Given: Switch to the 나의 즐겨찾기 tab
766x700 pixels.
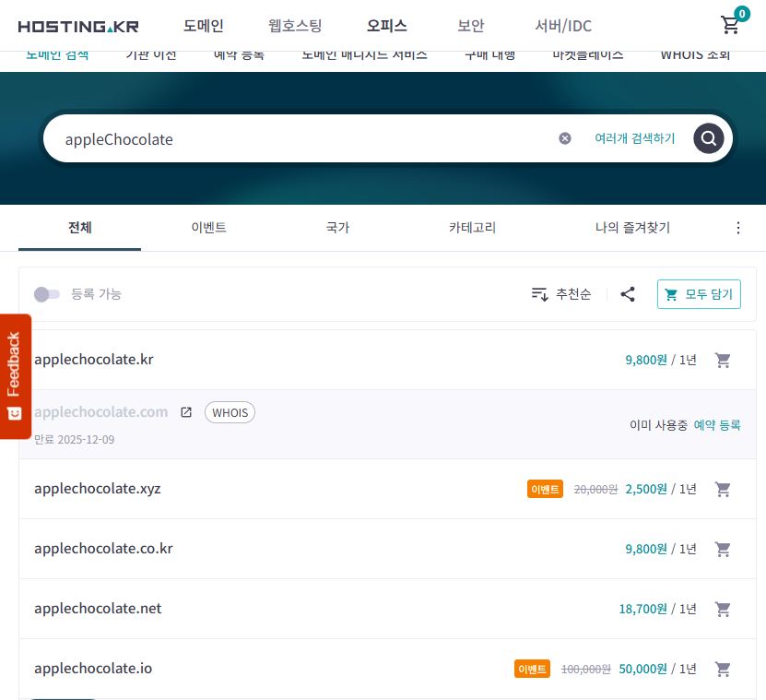Looking at the screenshot, I should click(632, 227).
